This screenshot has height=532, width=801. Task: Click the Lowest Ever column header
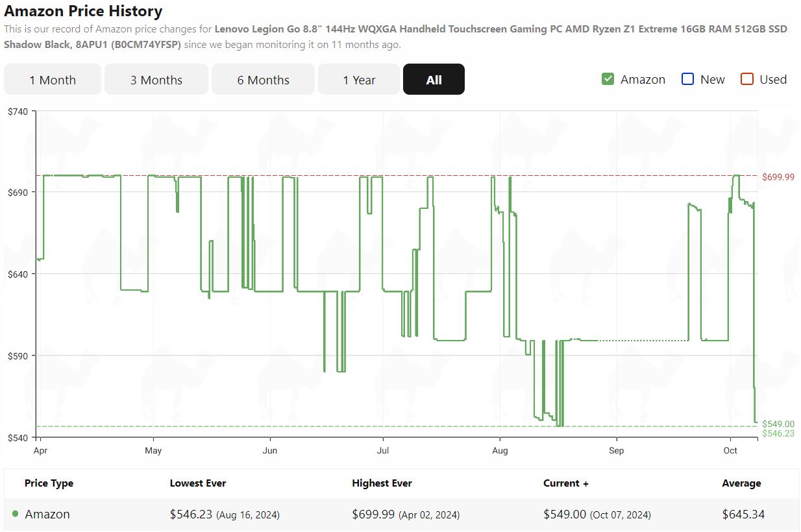(x=198, y=483)
